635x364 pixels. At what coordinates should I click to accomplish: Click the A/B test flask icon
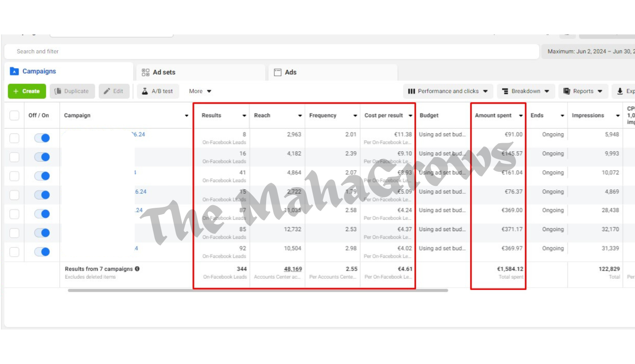click(x=145, y=91)
